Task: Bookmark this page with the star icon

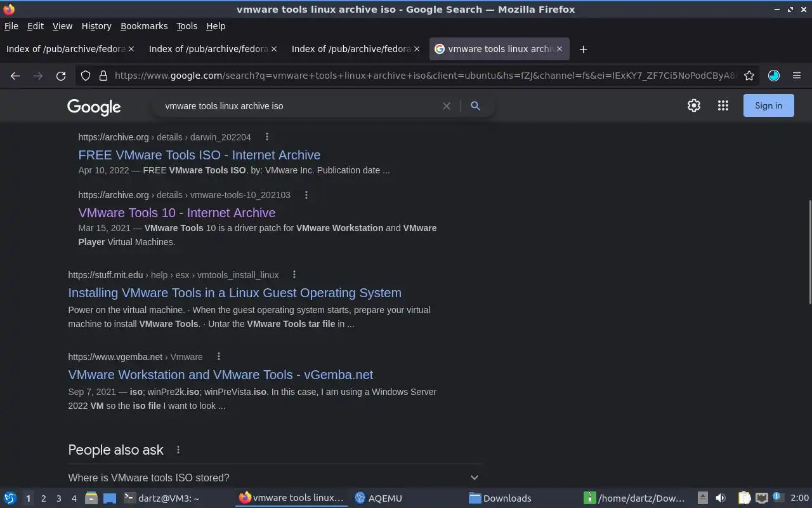Action: click(749, 76)
